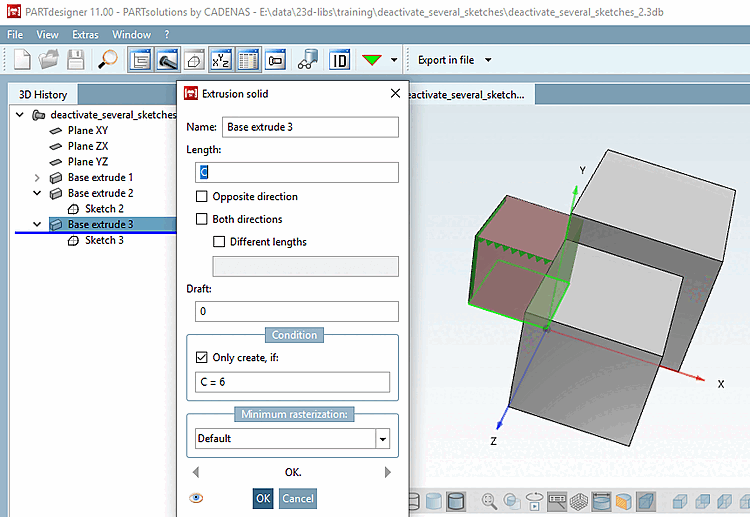Click the zoom magnifier icon in view toolbar
This screenshot has height=517, width=750.
coord(489,501)
